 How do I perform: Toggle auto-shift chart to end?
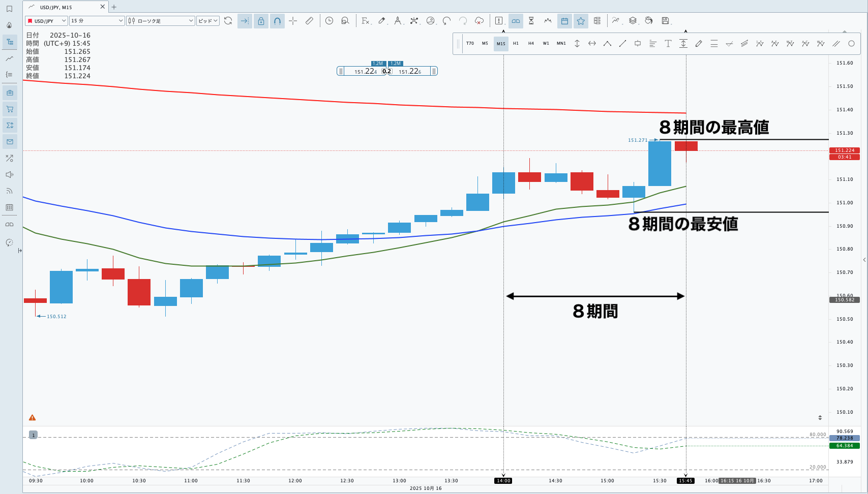pyautogui.click(x=245, y=21)
